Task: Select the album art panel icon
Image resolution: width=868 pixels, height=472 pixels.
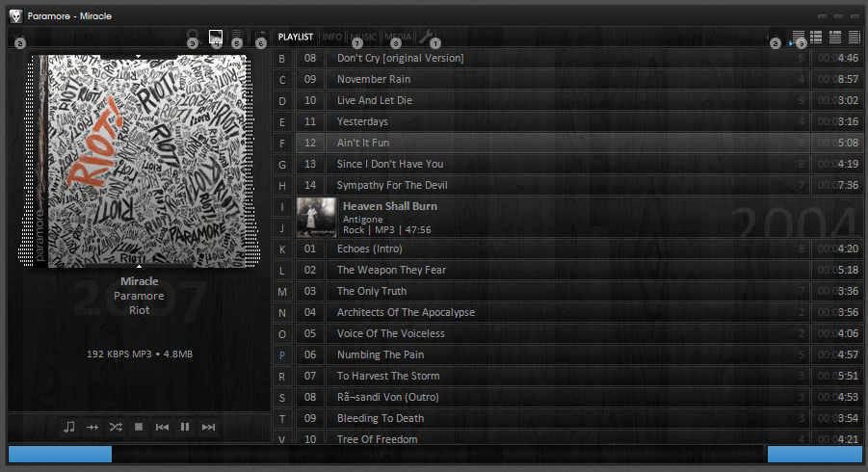Action: tap(216, 37)
